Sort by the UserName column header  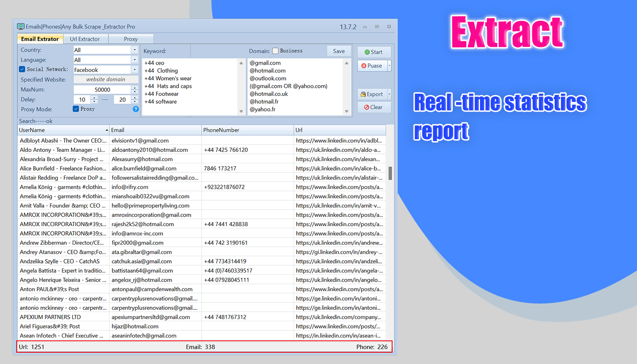tap(63, 130)
